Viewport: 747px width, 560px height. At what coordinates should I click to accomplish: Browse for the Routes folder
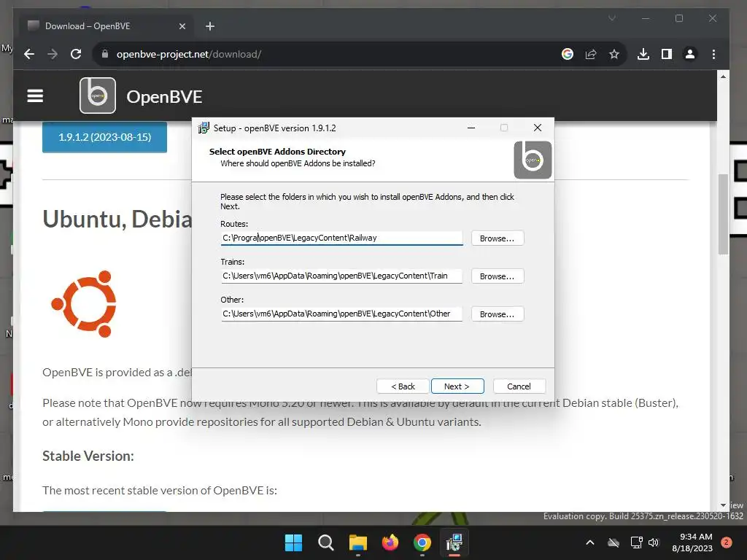click(498, 238)
